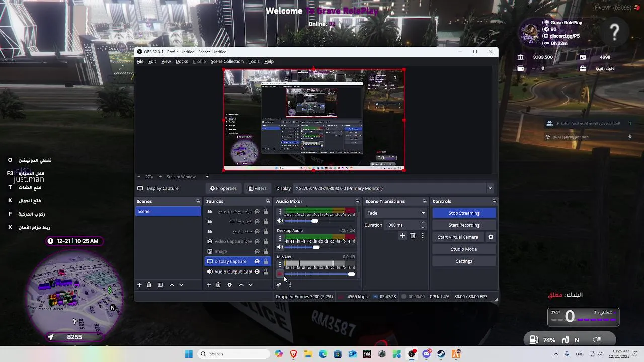
Task: Open the Docks menu
Action: (182, 61)
